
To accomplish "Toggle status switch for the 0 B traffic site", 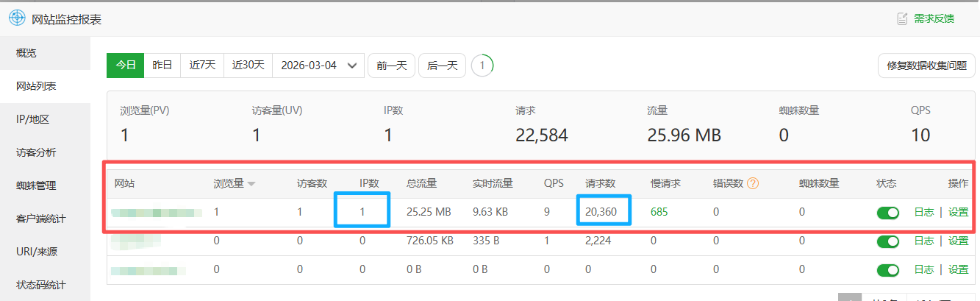I will click(888, 269).
